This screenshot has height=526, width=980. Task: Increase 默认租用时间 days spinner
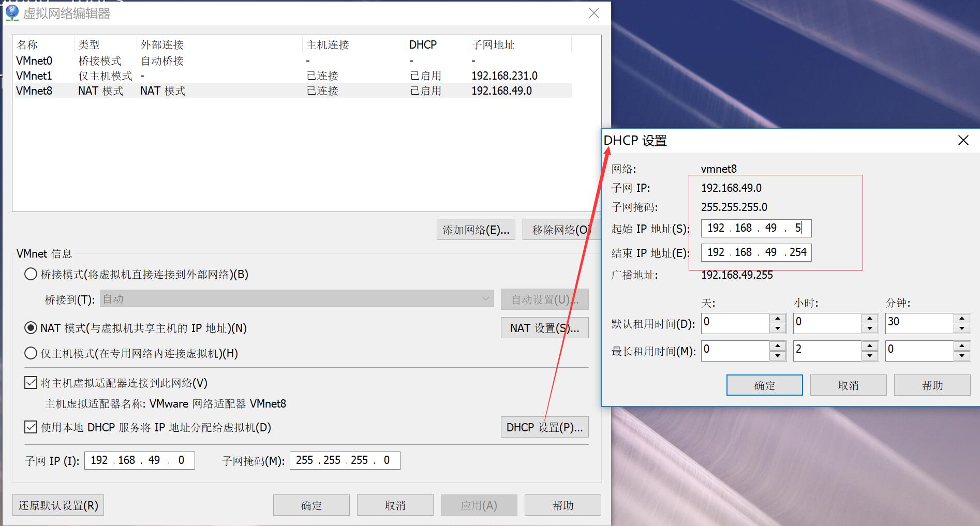pyautogui.click(x=778, y=319)
